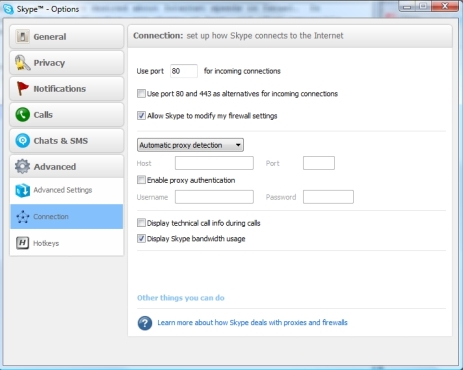Click the Advanced Settings cube icon
The height and width of the screenshot is (370, 463).
23,190
